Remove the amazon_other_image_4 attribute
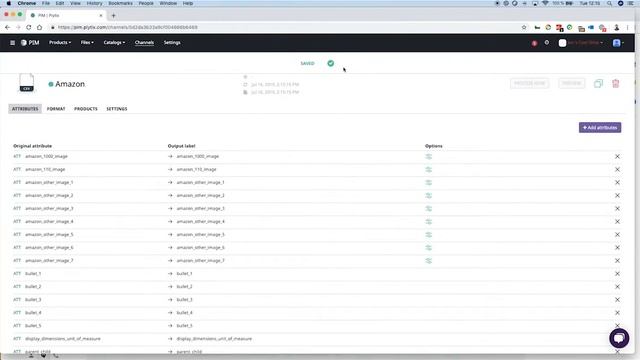 (x=617, y=222)
